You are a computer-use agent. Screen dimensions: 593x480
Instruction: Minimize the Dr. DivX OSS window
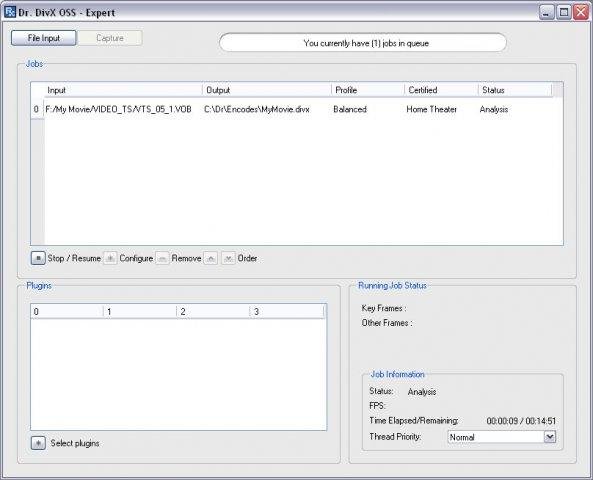546,12
